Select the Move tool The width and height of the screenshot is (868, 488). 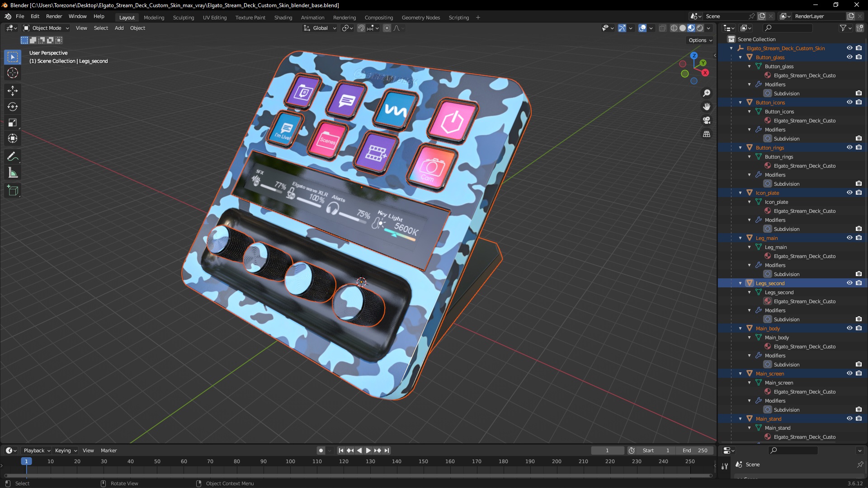pyautogui.click(x=13, y=91)
